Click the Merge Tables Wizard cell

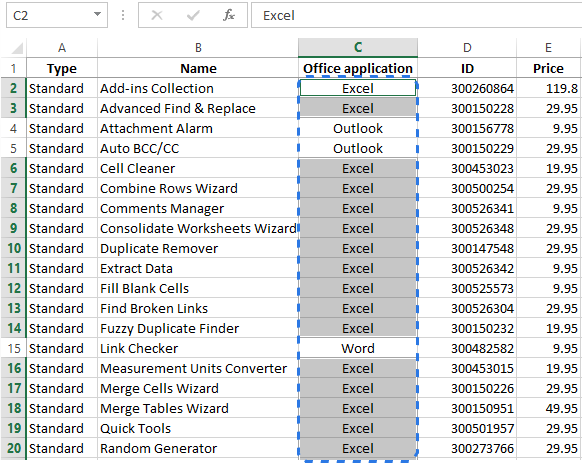point(198,408)
